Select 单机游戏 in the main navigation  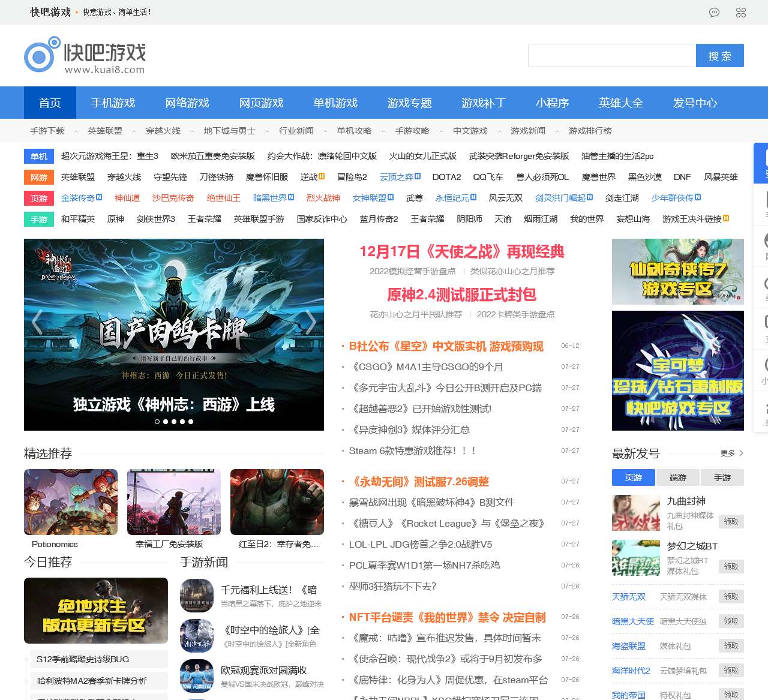(x=335, y=103)
